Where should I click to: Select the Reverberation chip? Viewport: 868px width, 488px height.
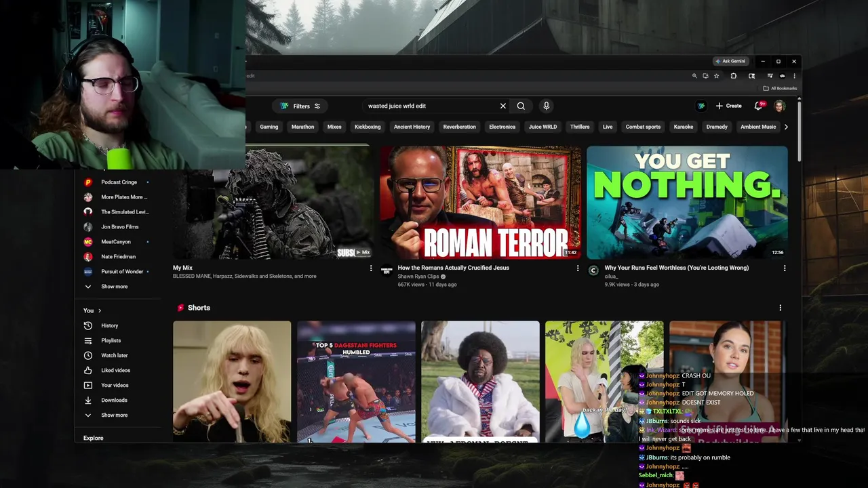pos(460,127)
